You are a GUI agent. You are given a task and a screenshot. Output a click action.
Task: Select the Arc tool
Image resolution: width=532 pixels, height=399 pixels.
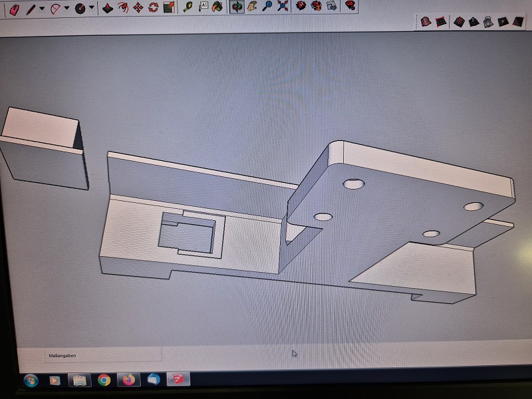(55, 9)
